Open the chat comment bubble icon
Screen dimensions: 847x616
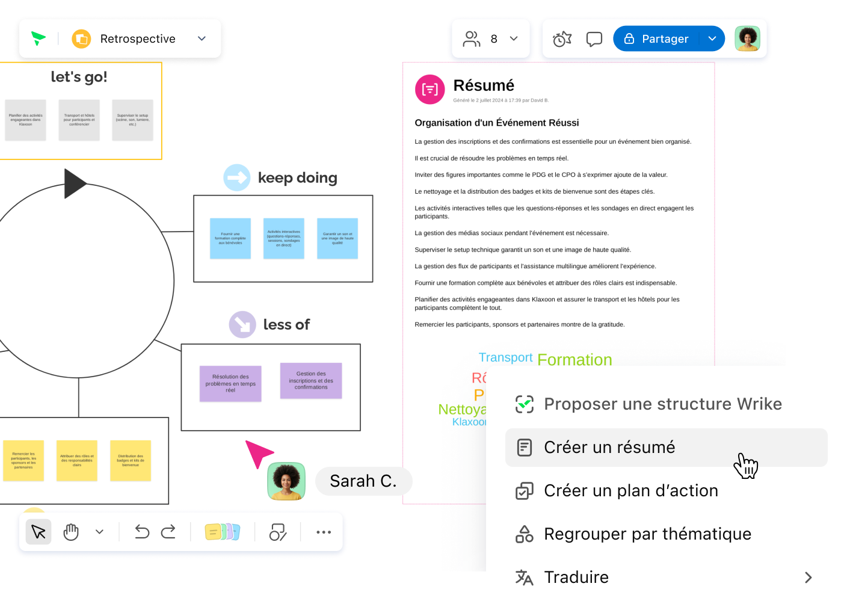coord(594,39)
